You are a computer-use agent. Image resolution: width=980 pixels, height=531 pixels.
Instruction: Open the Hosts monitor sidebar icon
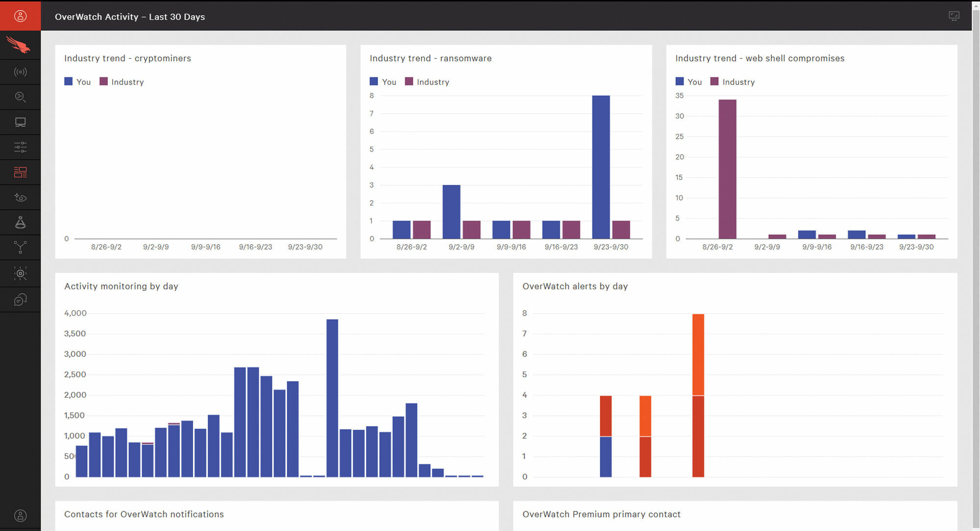(x=20, y=122)
